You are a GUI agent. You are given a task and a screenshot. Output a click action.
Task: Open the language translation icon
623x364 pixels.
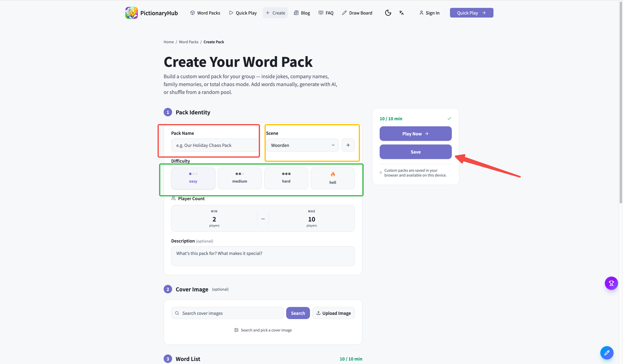pos(401,13)
